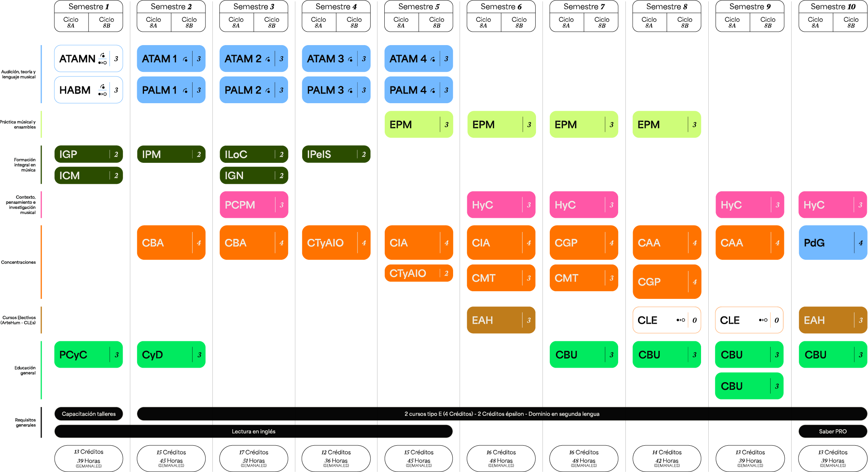868x472 pixels.
Task: Click the HyC card under Semestre 9
Action: [750, 204]
